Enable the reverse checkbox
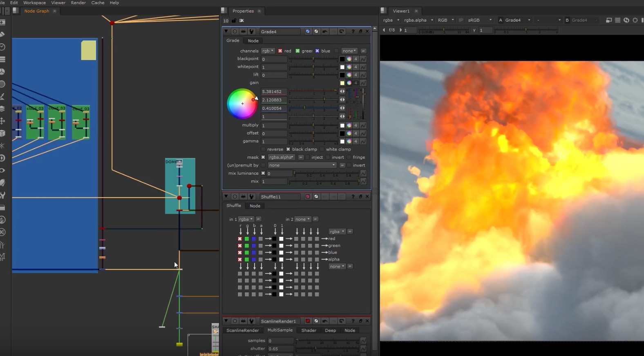Image resolution: width=644 pixels, height=356 pixels. pos(263,149)
